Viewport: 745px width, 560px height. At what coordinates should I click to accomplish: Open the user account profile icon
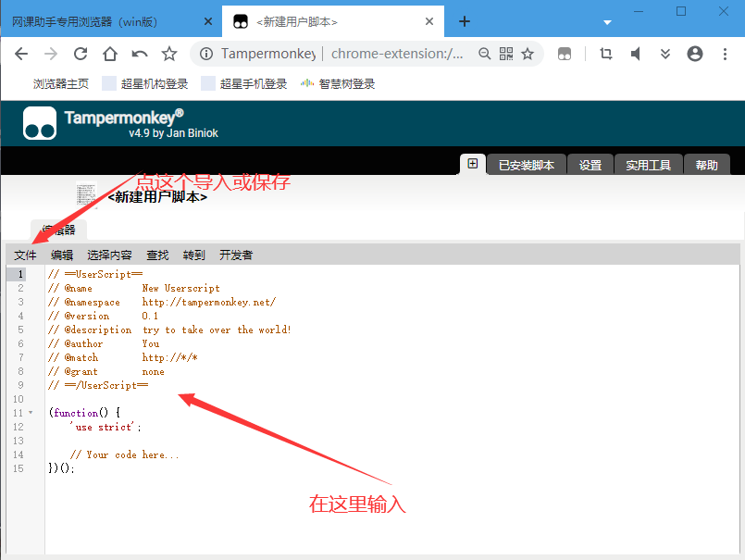tap(695, 54)
